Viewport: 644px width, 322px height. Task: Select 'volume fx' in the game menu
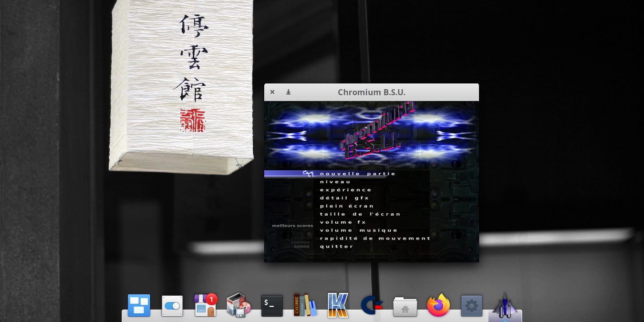tap(343, 222)
